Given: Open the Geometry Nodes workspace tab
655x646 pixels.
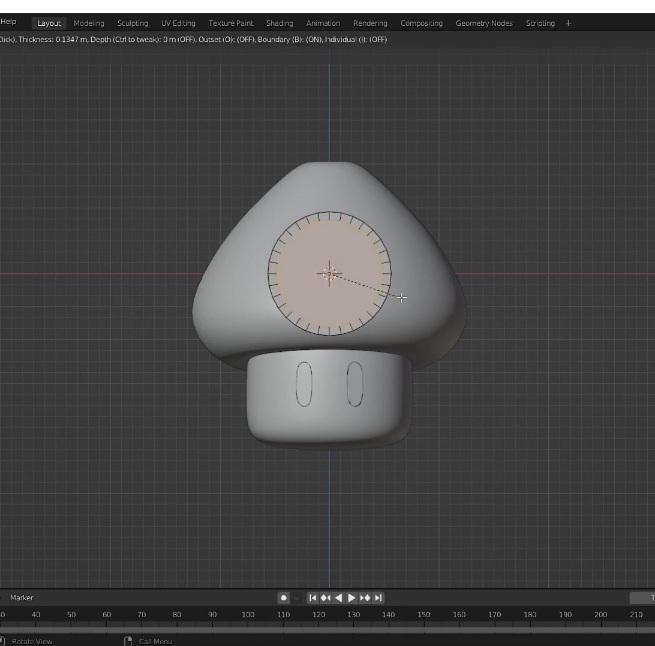Looking at the screenshot, I should tap(484, 23).
